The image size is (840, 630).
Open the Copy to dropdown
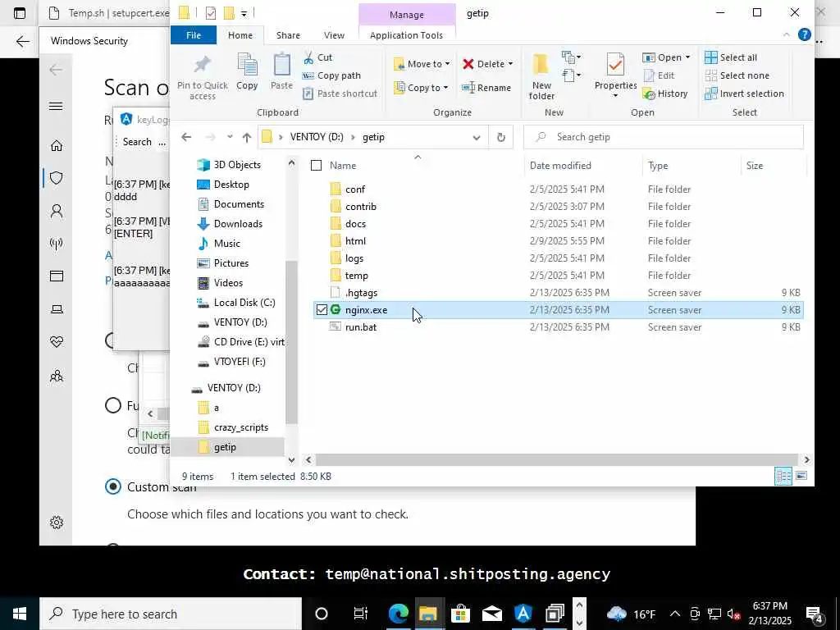(421, 87)
